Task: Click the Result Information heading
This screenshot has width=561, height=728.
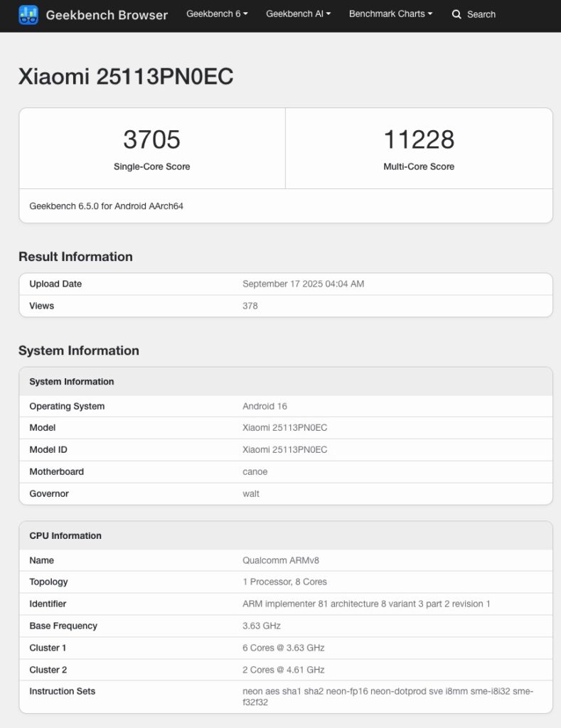Action: click(75, 257)
